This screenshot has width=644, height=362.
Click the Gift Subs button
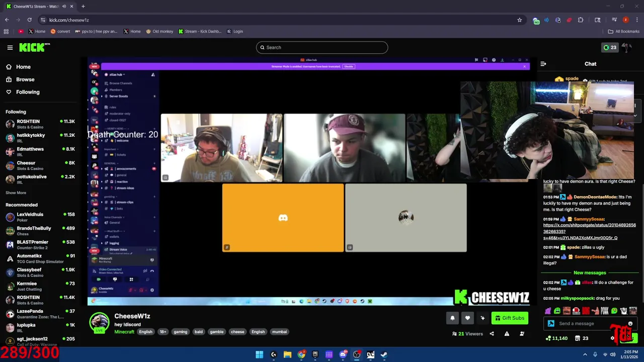point(510,318)
